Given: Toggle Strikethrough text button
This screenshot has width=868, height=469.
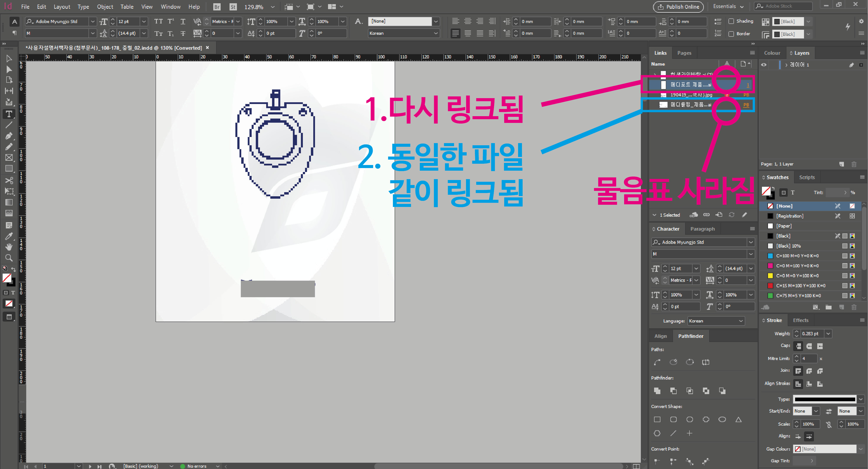Looking at the screenshot, I should coord(183,33).
